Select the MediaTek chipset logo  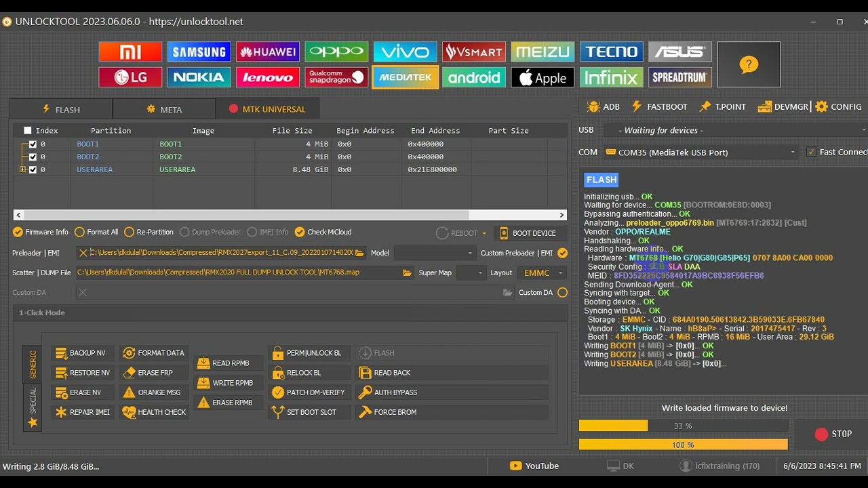tap(405, 77)
